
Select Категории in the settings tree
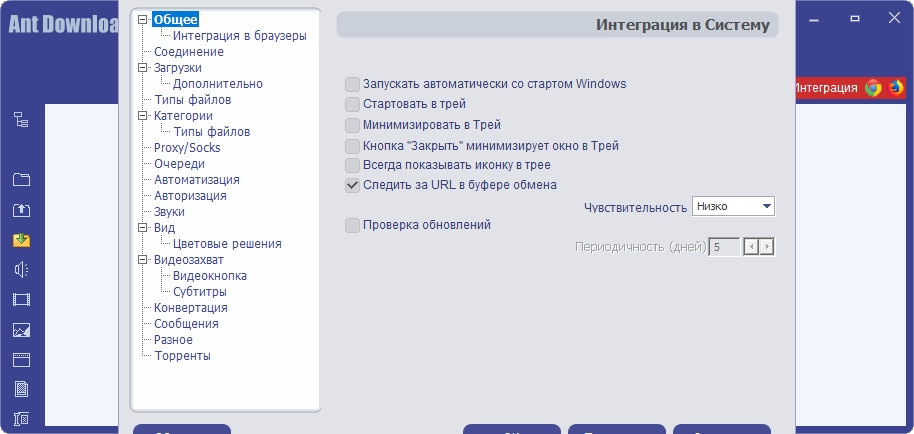click(x=184, y=115)
